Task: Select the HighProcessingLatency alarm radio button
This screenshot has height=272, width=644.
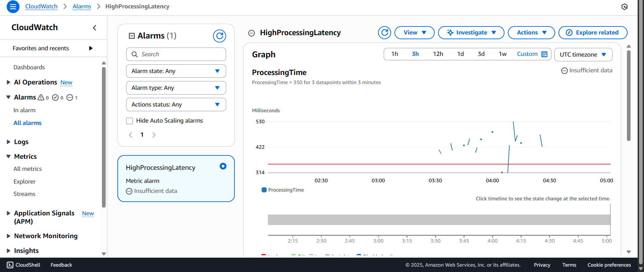Action: pos(223,166)
